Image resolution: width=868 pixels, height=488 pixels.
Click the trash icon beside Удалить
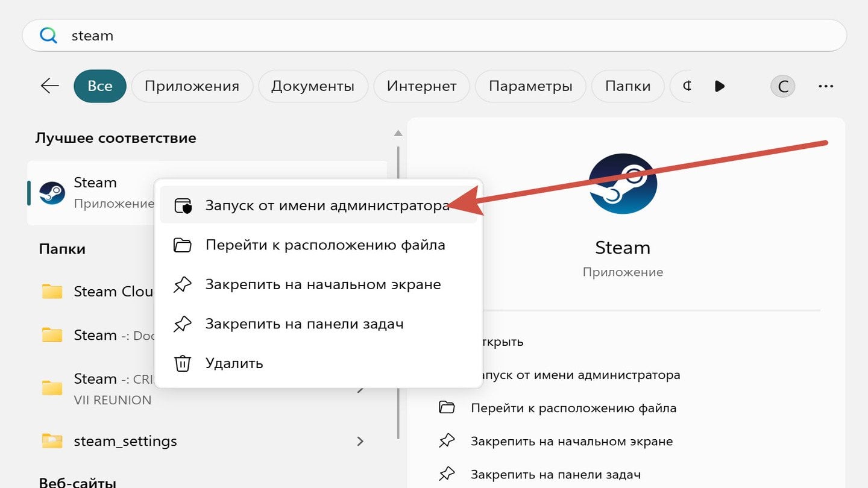[x=182, y=363]
